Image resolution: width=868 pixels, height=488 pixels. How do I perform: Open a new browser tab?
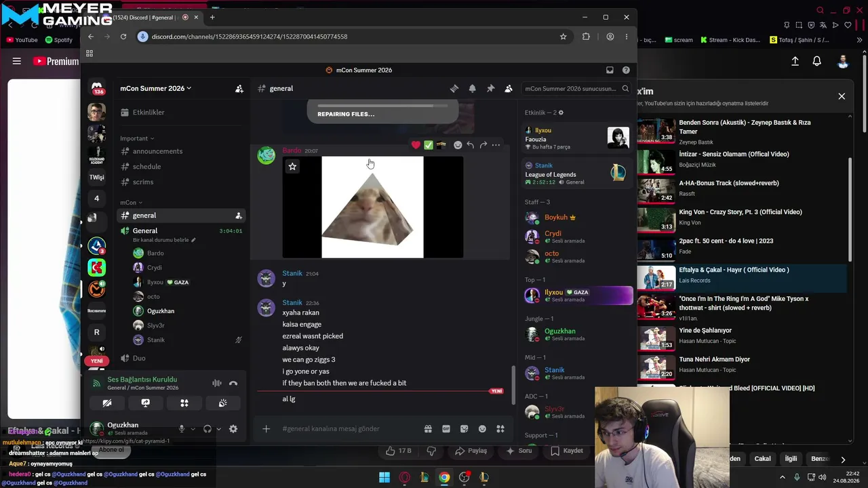click(x=212, y=17)
